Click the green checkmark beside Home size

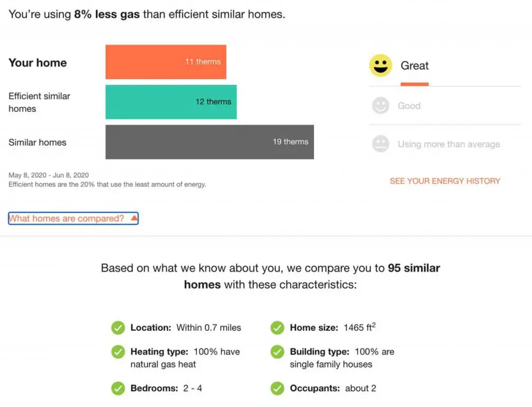pos(277,328)
